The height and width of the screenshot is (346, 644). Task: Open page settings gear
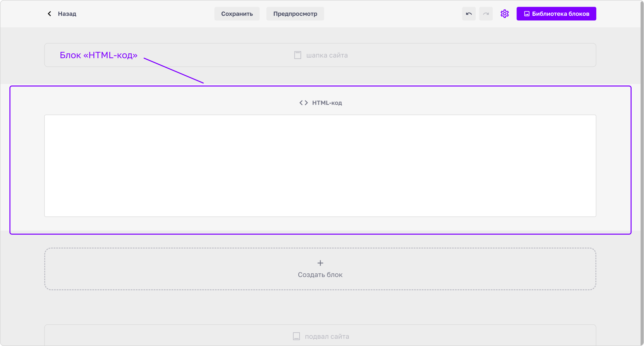pos(505,14)
